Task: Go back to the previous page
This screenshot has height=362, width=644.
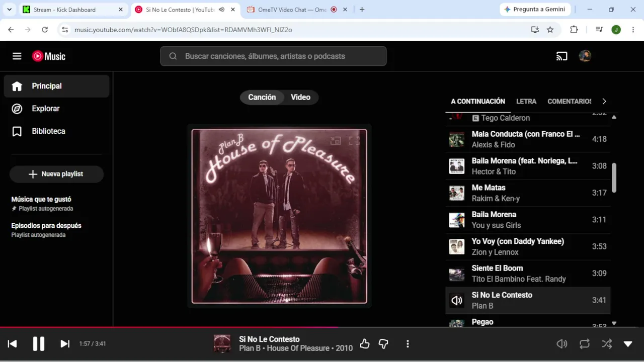Action: point(11,30)
